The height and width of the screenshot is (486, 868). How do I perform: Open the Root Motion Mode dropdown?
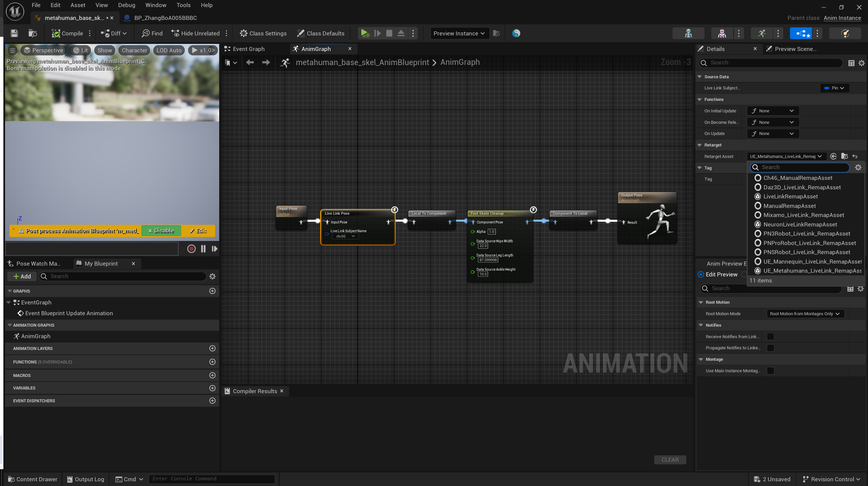pos(805,314)
